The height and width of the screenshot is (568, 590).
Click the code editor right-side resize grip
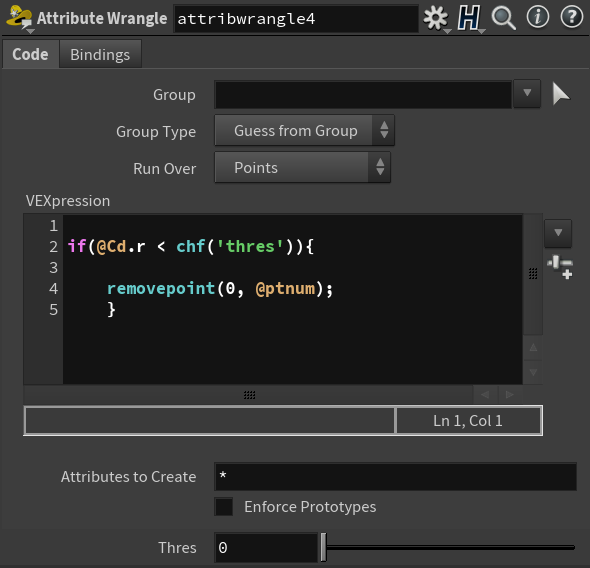[x=533, y=274]
